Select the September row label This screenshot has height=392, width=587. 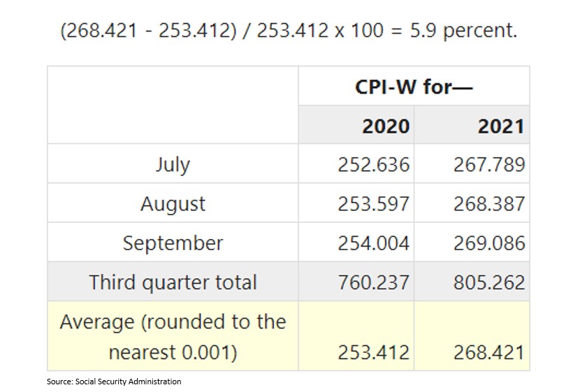(173, 242)
